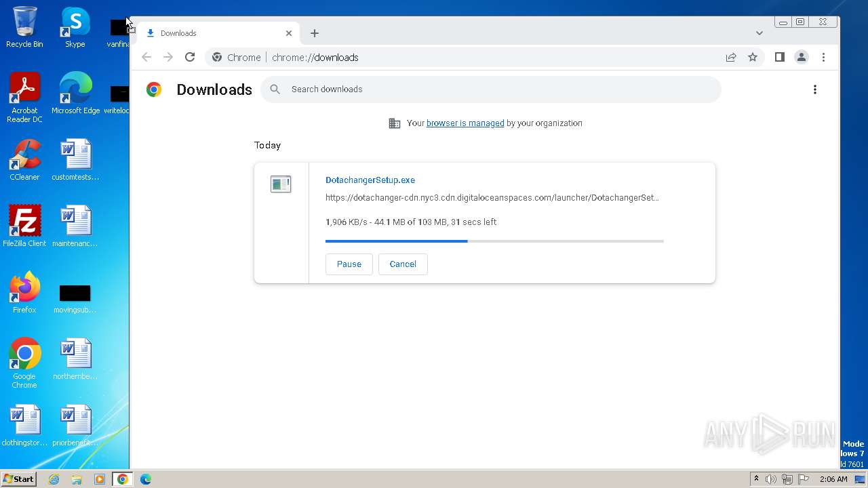The width and height of the screenshot is (868, 488).
Task: Expand the tab search chevron
Action: pyautogui.click(x=759, y=33)
